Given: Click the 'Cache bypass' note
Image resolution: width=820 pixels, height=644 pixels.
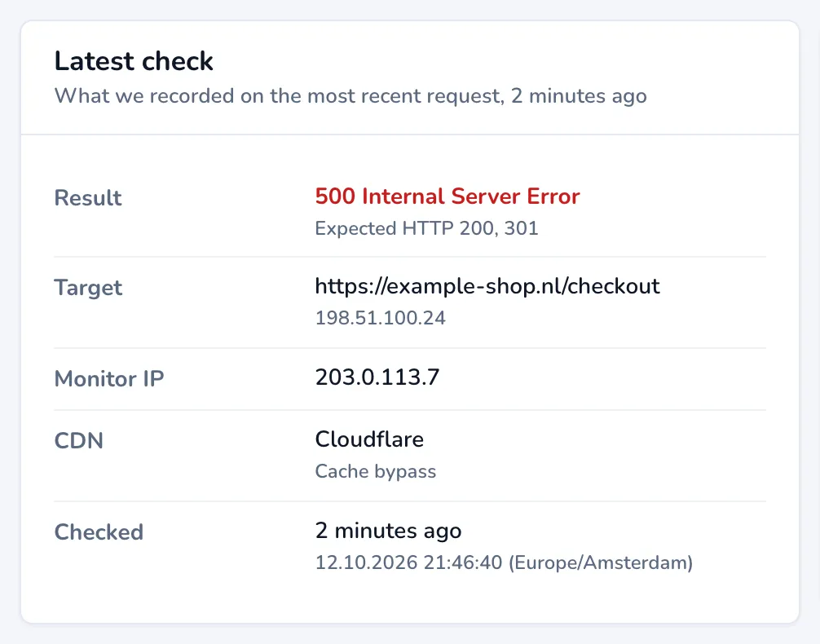Looking at the screenshot, I should pyautogui.click(x=376, y=471).
